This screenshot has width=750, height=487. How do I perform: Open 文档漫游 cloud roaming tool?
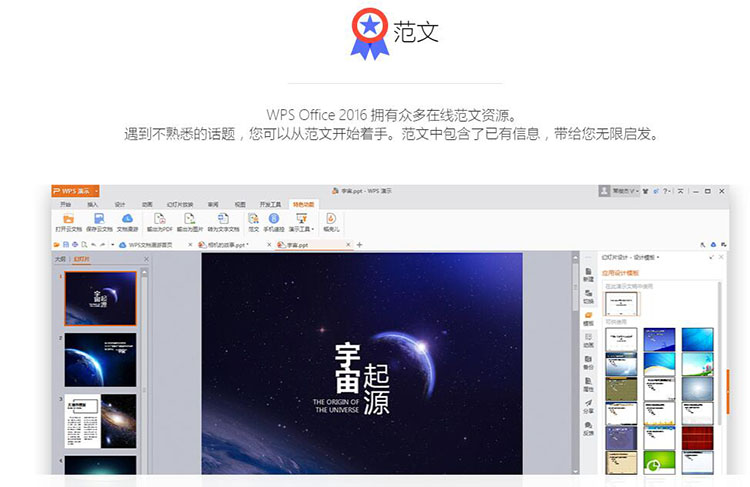129,219
